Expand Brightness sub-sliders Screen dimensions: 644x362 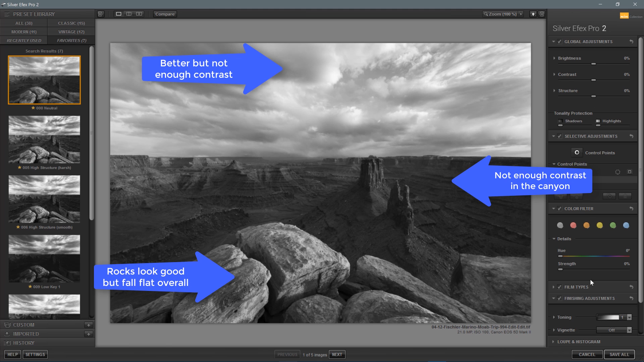pyautogui.click(x=554, y=58)
